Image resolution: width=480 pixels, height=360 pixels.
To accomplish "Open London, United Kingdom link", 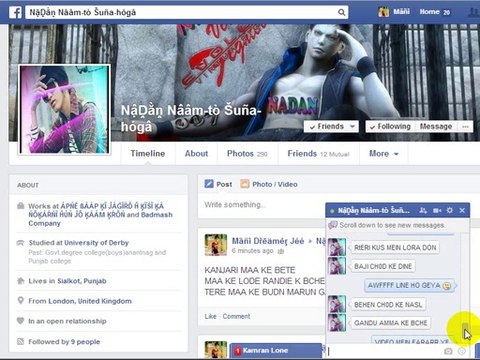I will point(90,301).
